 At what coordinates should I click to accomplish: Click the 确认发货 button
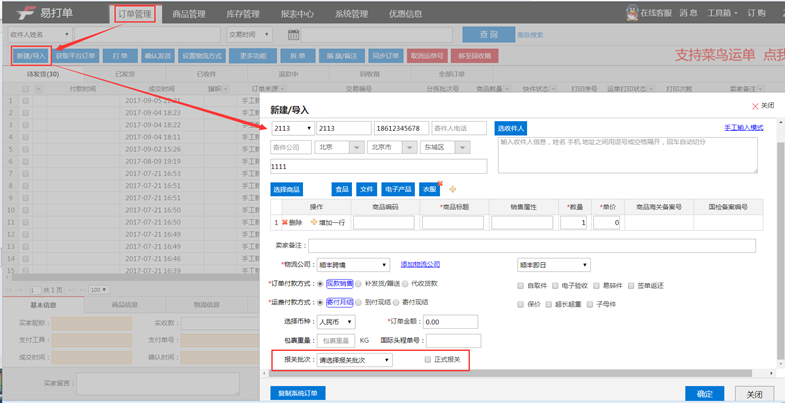pos(158,56)
